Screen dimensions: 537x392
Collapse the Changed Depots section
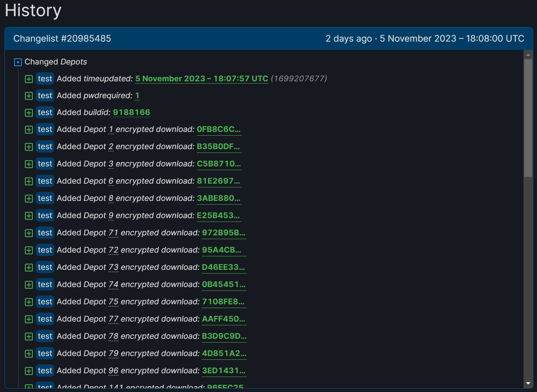pyautogui.click(x=18, y=62)
